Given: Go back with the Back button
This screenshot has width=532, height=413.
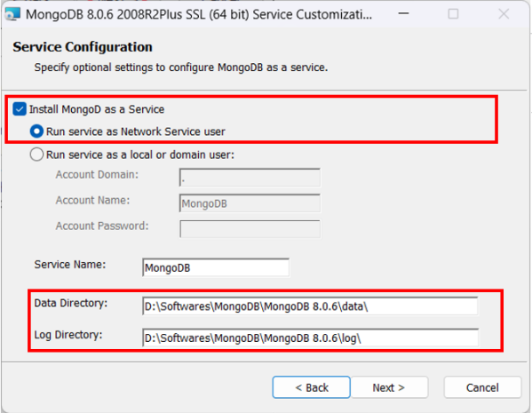Looking at the screenshot, I should coord(311,387).
